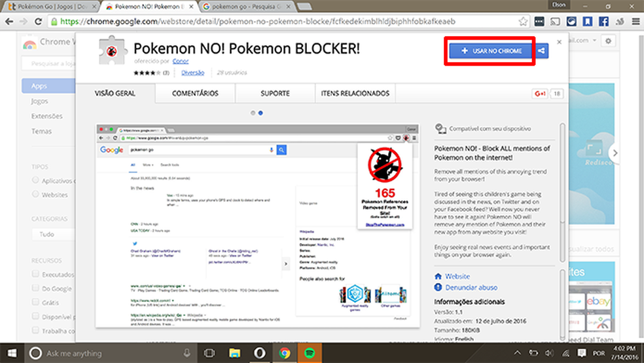
Task: Show hidden system tray icons
Action: (517, 353)
